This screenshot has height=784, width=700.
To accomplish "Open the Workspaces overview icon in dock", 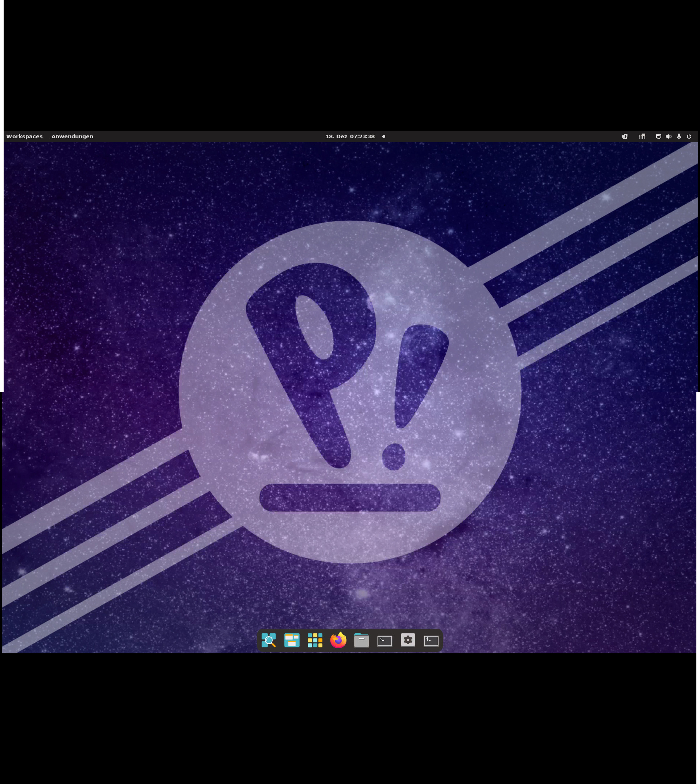I will (x=292, y=640).
